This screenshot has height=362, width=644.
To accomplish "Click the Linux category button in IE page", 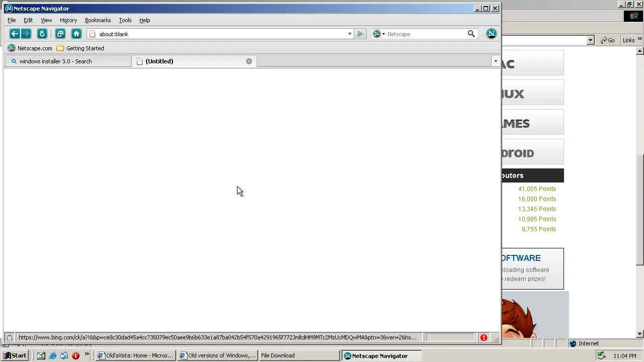I will 533,93.
